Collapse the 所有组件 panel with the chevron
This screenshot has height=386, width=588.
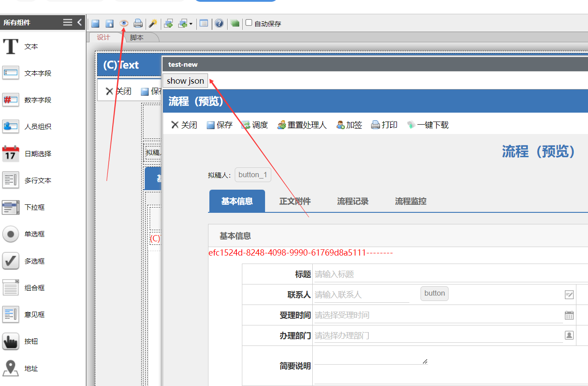[x=80, y=22]
